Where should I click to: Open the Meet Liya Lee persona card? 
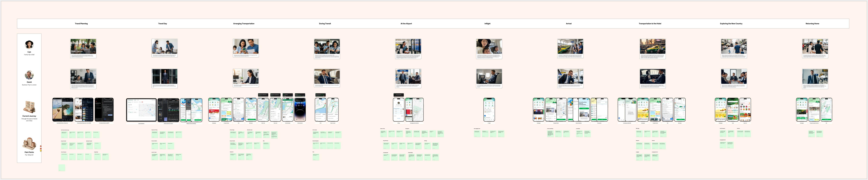coord(83,48)
